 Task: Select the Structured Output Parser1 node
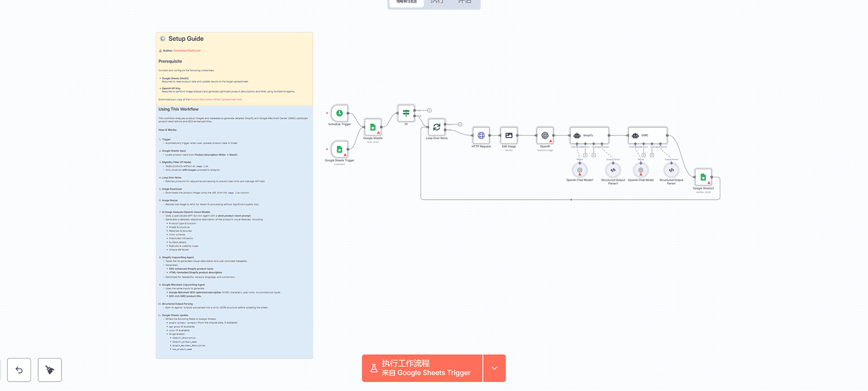pyautogui.click(x=613, y=170)
